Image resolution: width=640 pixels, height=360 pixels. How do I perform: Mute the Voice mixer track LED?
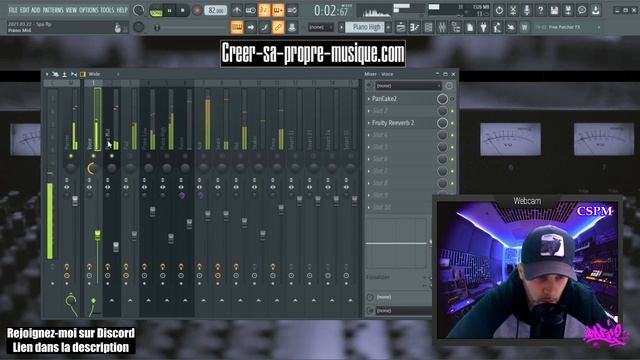click(x=93, y=156)
